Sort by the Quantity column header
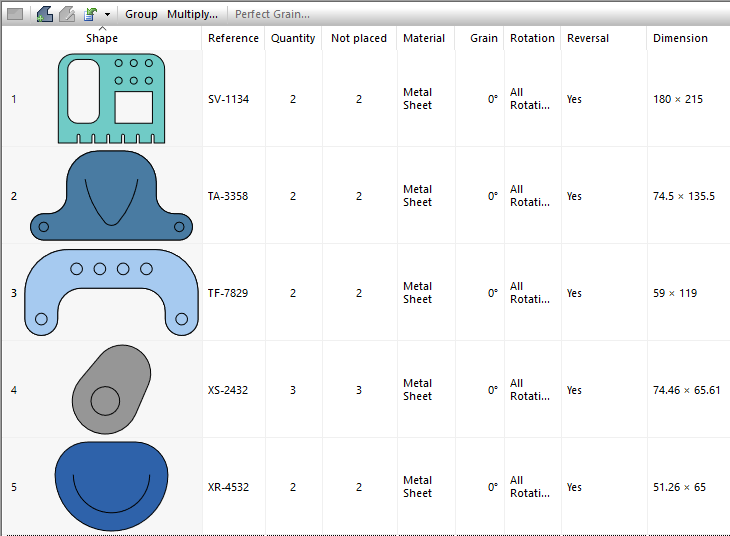The width and height of the screenshot is (730, 536). (293, 38)
